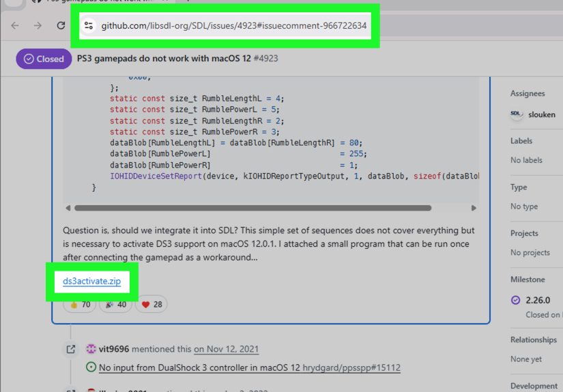Screen dimensions: 563x392
Task: Click the 'No type' text
Action: pos(524,207)
